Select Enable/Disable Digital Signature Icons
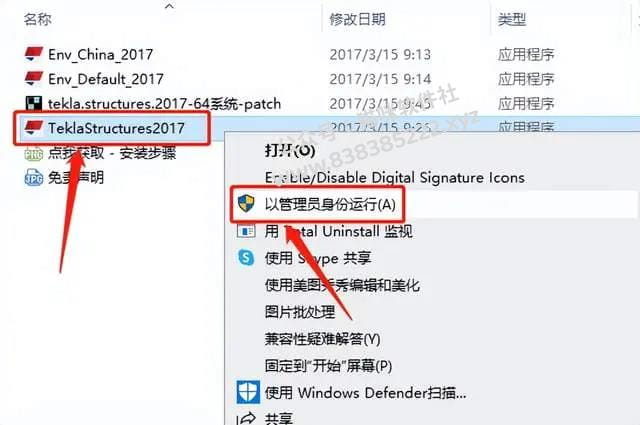Image resolution: width=640 pixels, height=425 pixels. (x=395, y=178)
